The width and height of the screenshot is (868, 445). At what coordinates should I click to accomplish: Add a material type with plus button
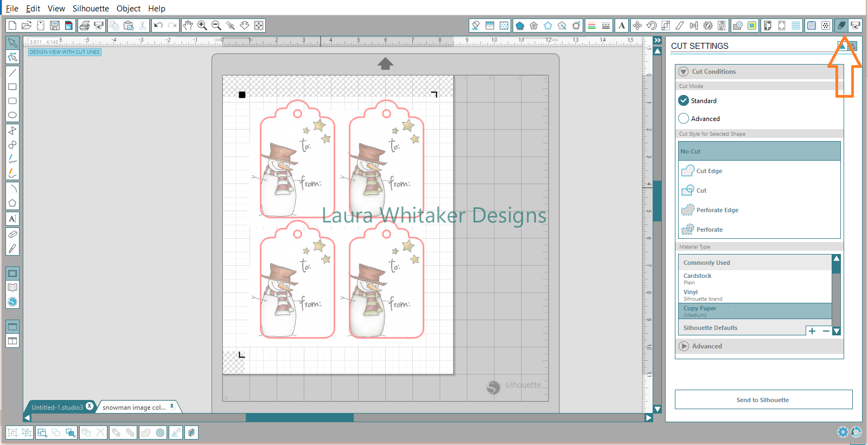pos(812,331)
